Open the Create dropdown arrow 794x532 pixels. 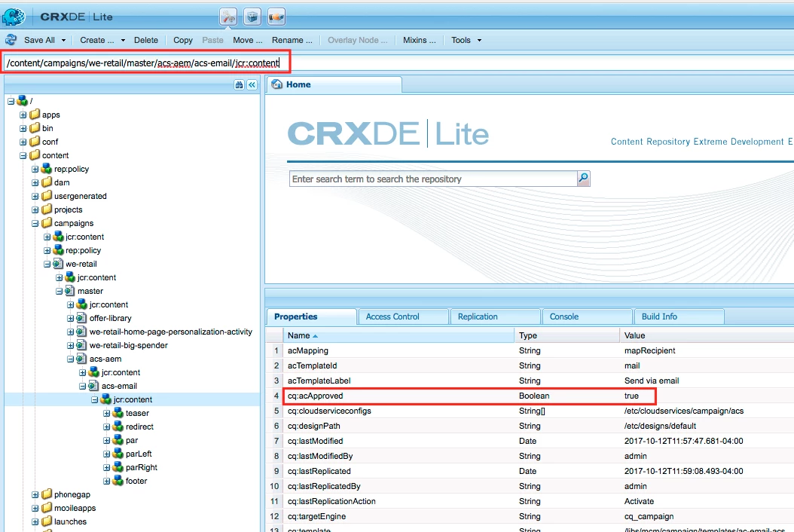tap(123, 40)
